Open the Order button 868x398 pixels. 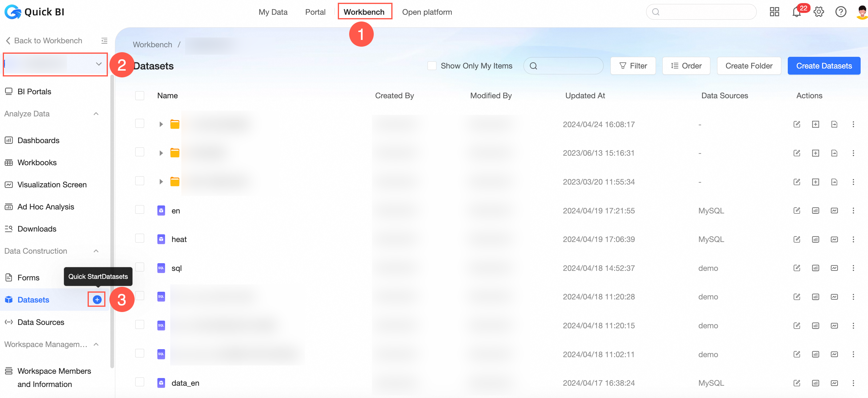coord(686,66)
